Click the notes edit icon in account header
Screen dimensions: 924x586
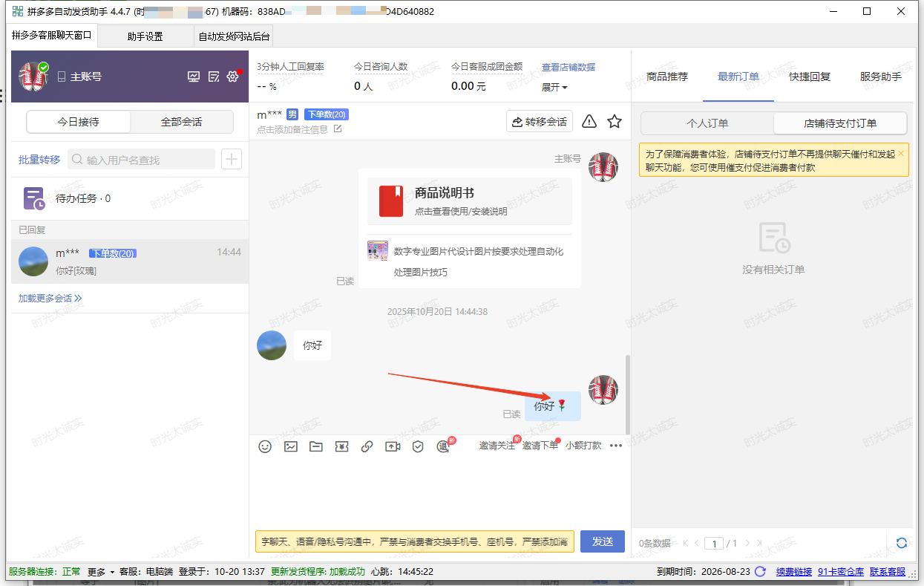(x=214, y=76)
